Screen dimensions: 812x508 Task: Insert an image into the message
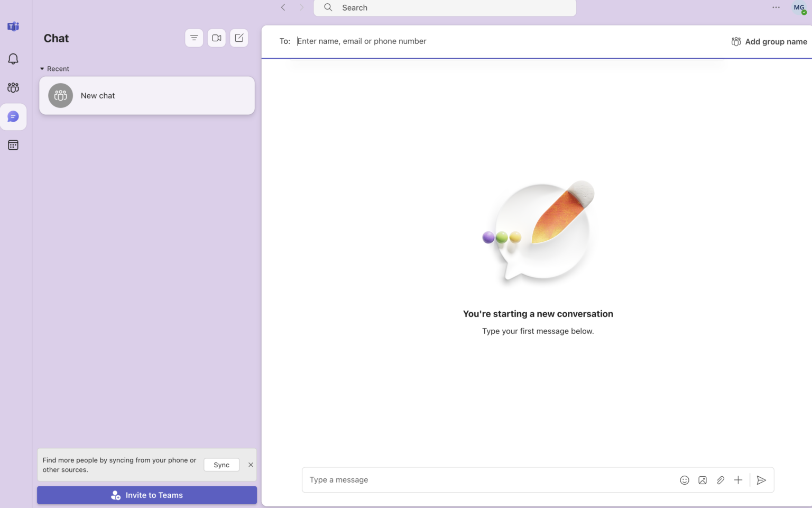(702, 480)
